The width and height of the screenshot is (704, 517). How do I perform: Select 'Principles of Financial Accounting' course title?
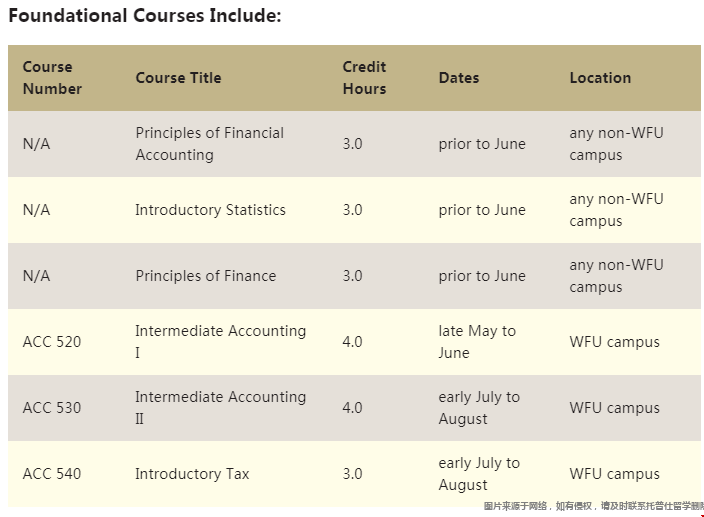(209, 144)
